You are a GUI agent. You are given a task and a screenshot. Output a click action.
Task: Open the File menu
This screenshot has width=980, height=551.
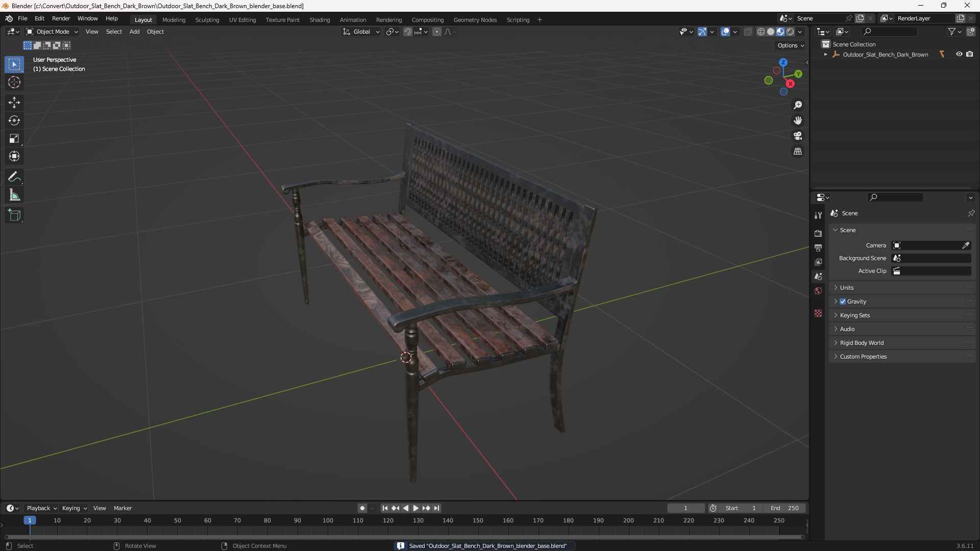click(22, 18)
